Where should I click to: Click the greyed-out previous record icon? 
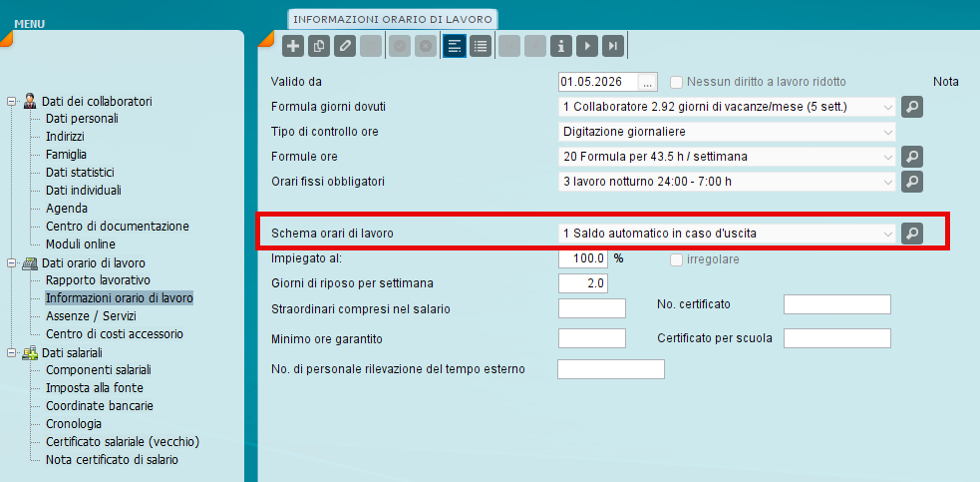(x=535, y=46)
